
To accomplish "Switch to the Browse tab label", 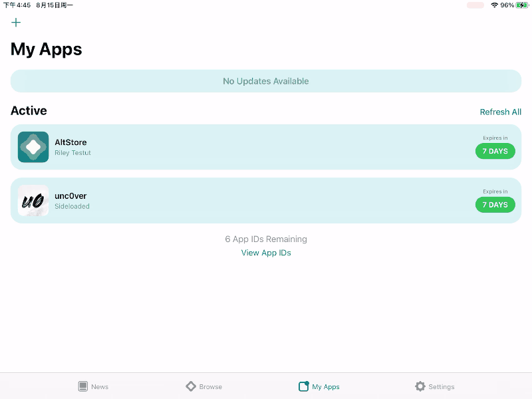I will coord(211,387).
